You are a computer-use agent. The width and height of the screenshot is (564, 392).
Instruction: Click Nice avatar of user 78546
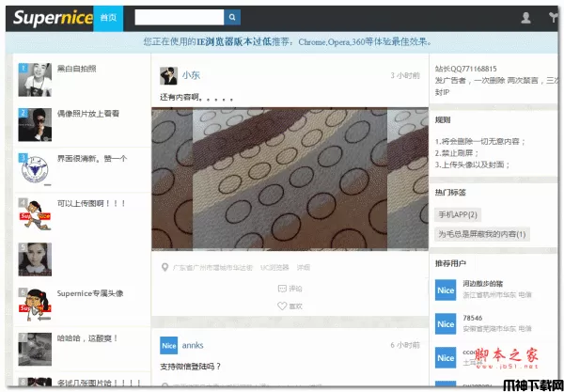[446, 324]
